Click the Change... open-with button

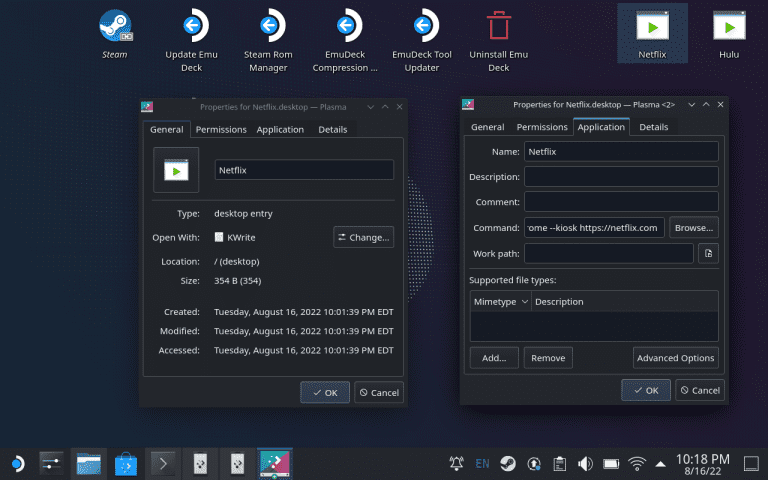[363, 237]
